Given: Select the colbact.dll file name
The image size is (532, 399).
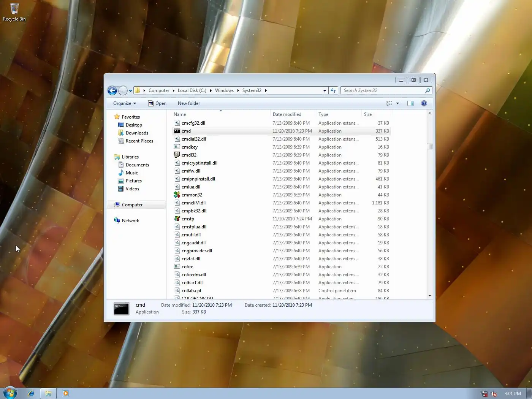Looking at the screenshot, I should pyautogui.click(x=192, y=283).
